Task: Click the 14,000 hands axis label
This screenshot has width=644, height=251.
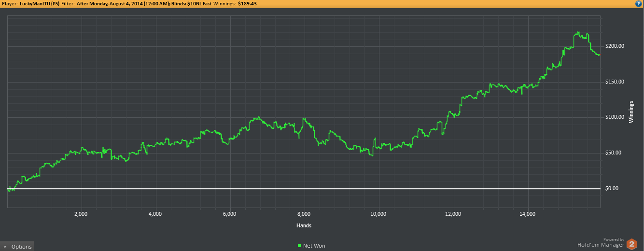Action: 528,213
